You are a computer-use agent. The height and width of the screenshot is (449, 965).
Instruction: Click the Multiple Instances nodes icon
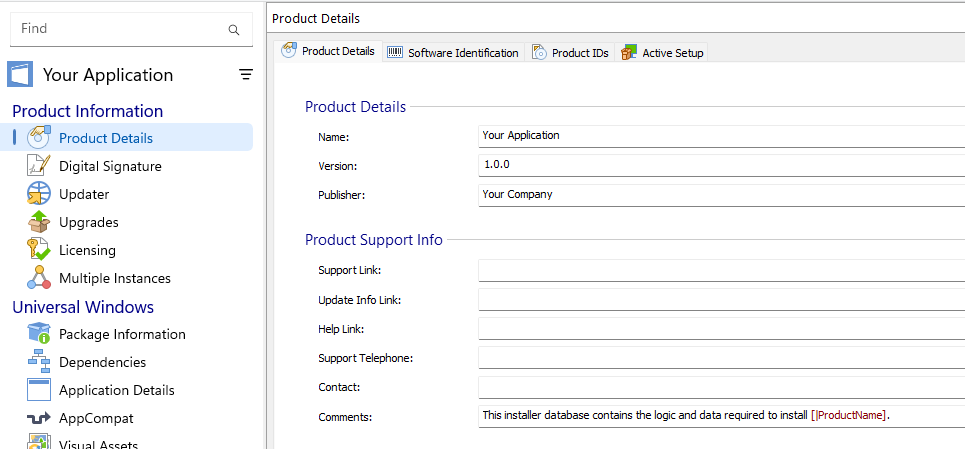(x=39, y=277)
